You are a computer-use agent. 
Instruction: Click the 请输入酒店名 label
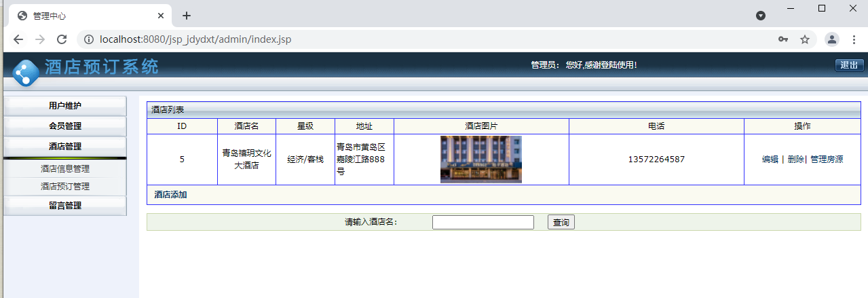(x=371, y=223)
